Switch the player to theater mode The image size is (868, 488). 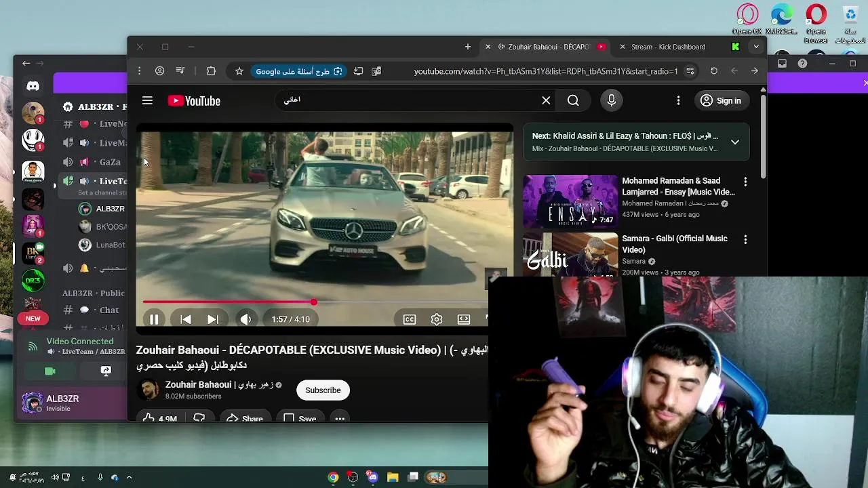tap(464, 319)
